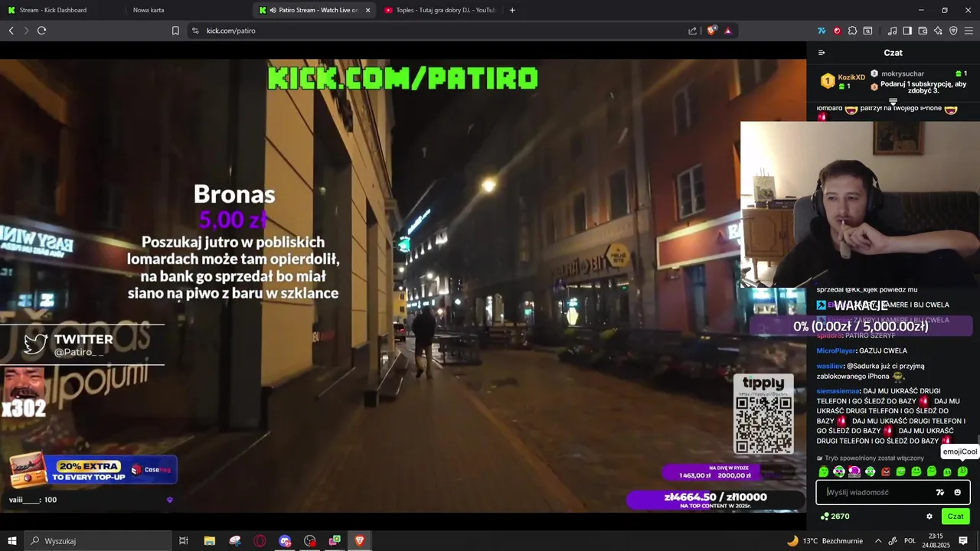Image resolution: width=980 pixels, height=551 pixels.
Task: Mute audio icon on Patiro Stream tab
Action: tap(273, 10)
